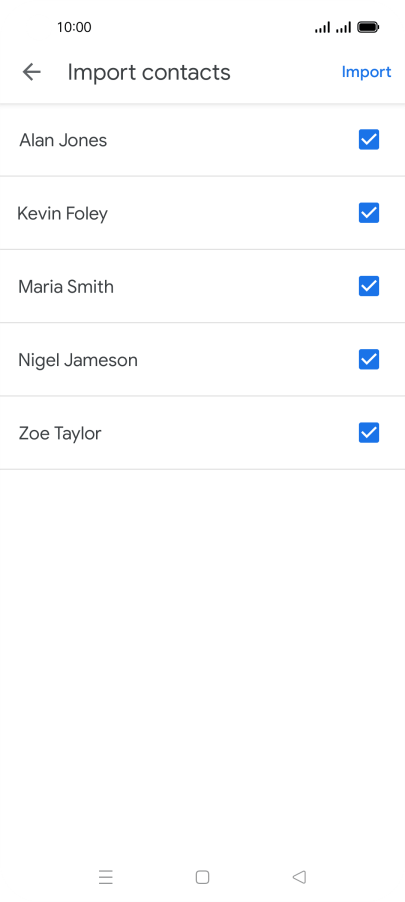The width and height of the screenshot is (405, 902).
Task: Go back using the arrow icon
Action: pos(32,72)
